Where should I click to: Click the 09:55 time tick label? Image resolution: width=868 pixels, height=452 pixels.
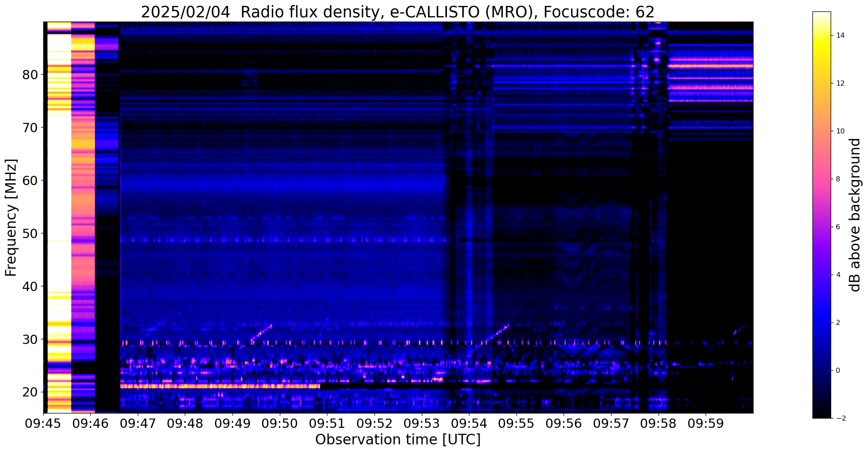pos(516,423)
